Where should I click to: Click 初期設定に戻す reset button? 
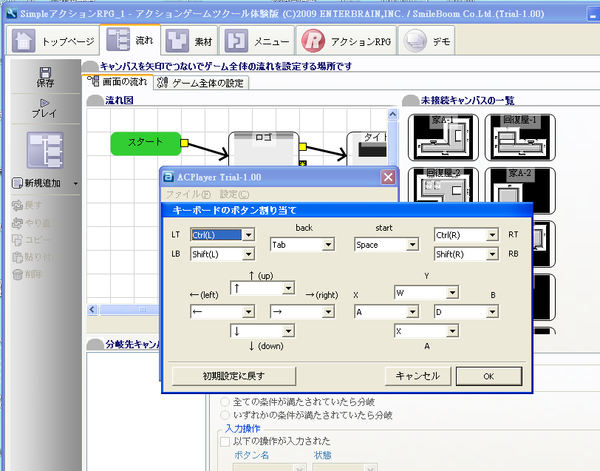pyautogui.click(x=234, y=376)
